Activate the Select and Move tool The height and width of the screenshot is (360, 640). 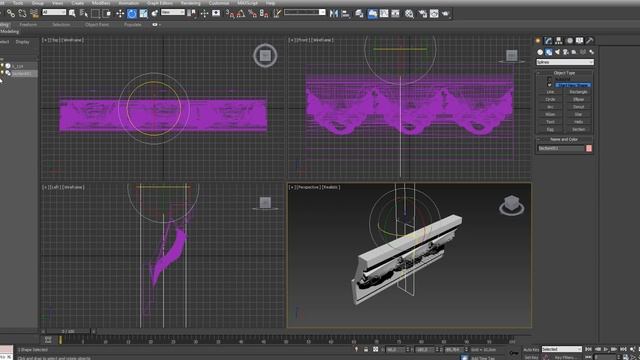click(120, 13)
